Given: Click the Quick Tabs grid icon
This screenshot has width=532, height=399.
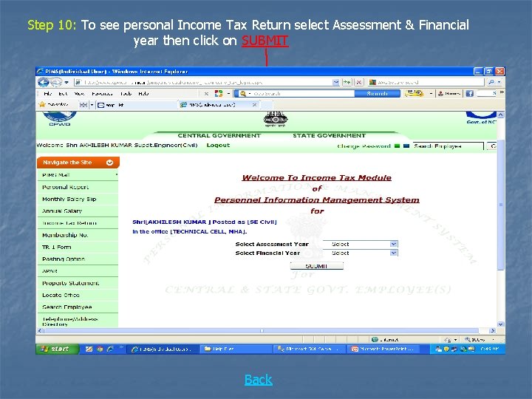Looking at the screenshot, I should click(83, 105).
